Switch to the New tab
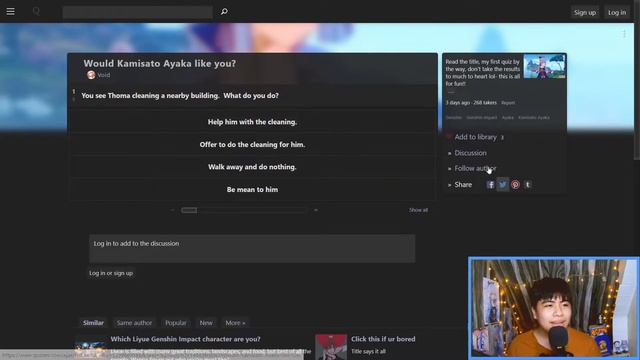 click(206, 323)
